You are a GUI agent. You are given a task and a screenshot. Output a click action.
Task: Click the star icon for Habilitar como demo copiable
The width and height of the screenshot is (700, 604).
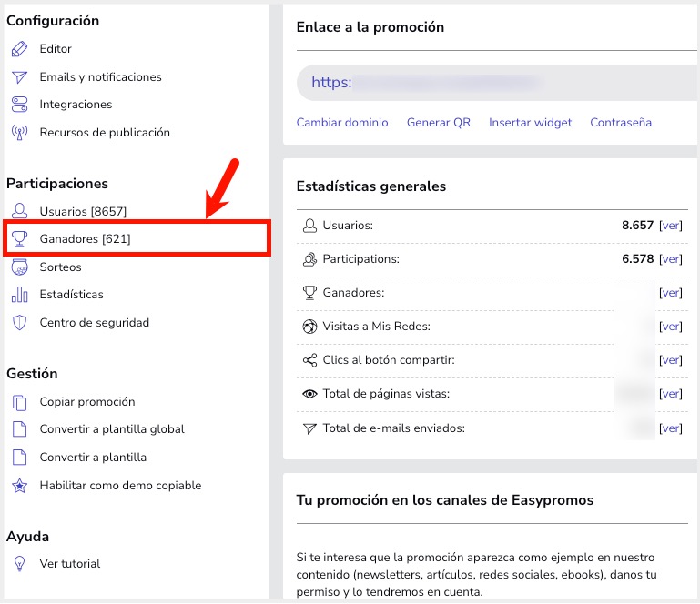pyautogui.click(x=19, y=486)
